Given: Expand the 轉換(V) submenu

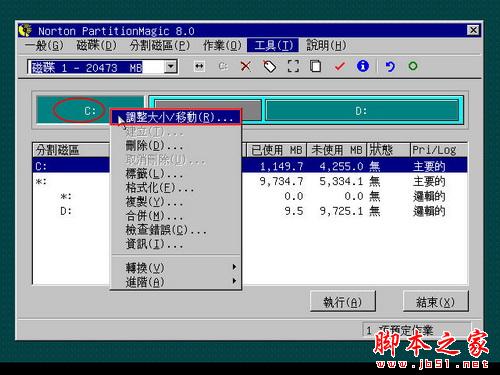Looking at the screenshot, I should [175, 267].
